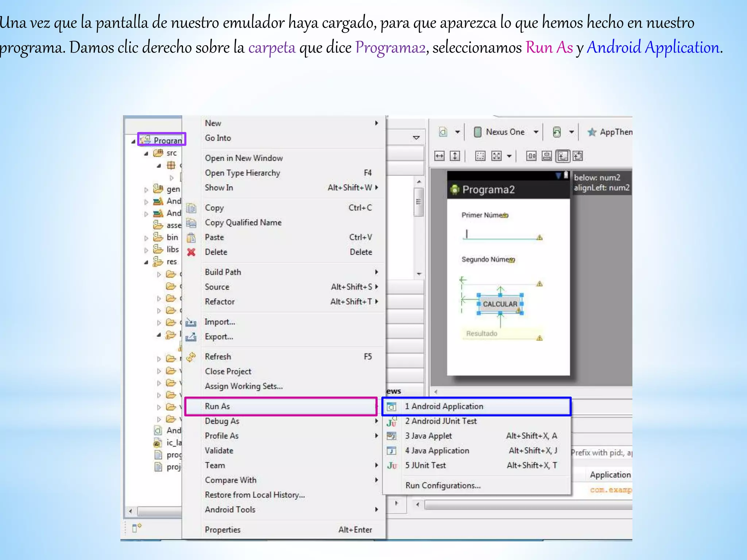The height and width of the screenshot is (560, 747).
Task: Choose Copy from context menu
Action: (x=284, y=208)
